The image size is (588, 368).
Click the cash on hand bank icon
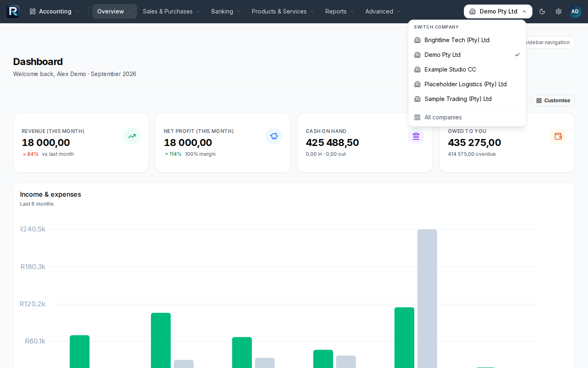(416, 136)
